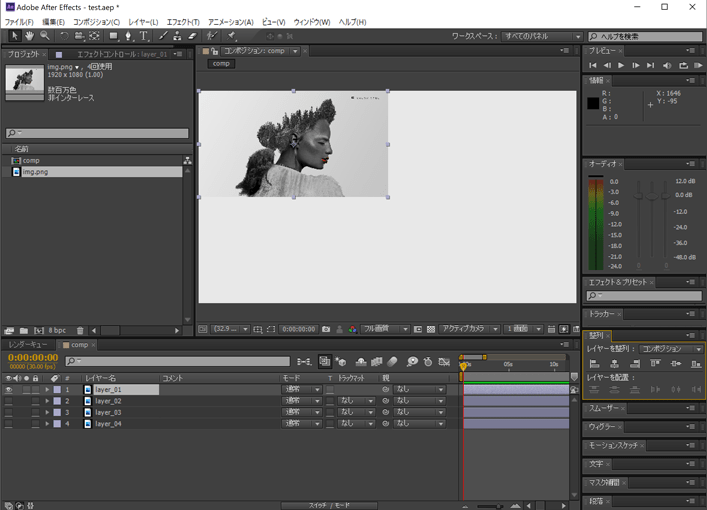Open the ファイル(F) menu
The height and width of the screenshot is (510, 707).
point(19,22)
